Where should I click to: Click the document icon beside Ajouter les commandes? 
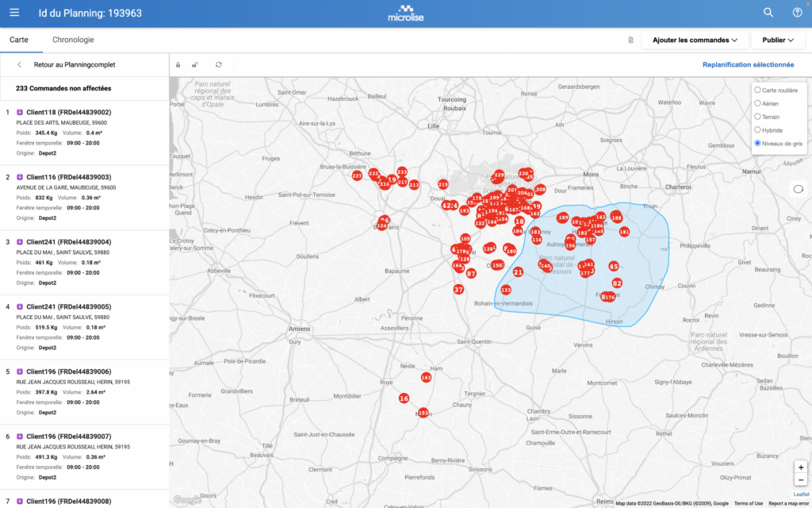click(x=630, y=40)
